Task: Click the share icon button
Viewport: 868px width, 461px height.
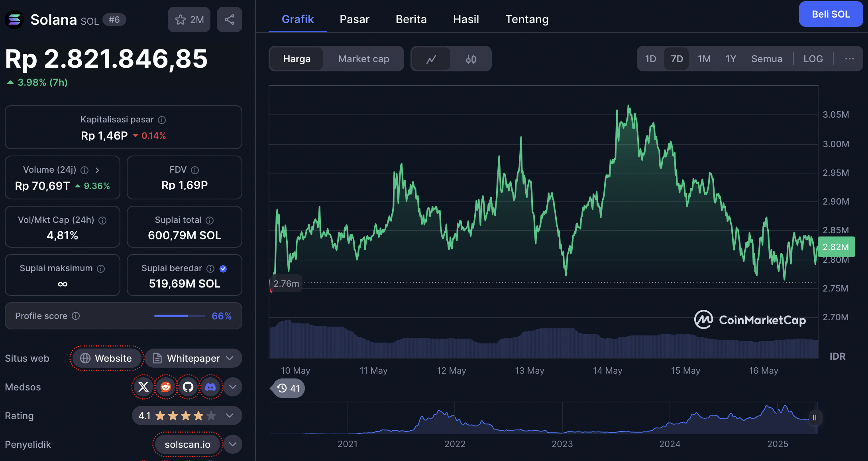Action: (229, 20)
